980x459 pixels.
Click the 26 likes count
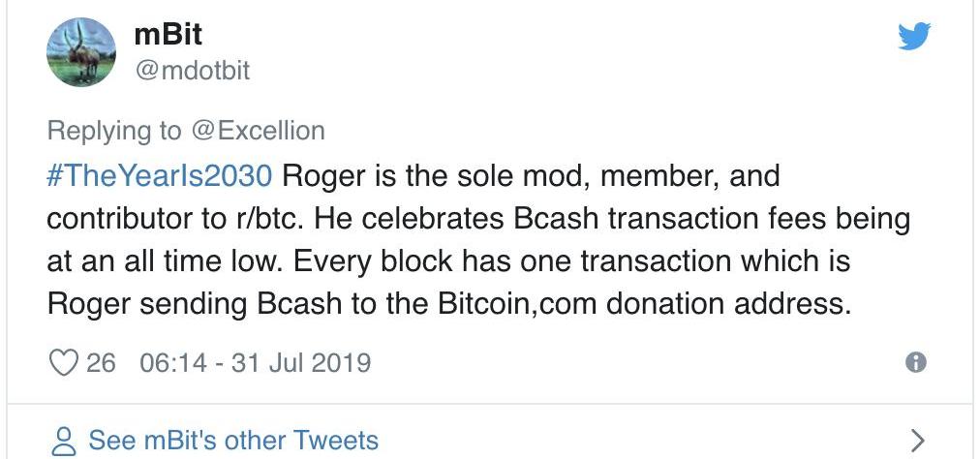coord(101,362)
